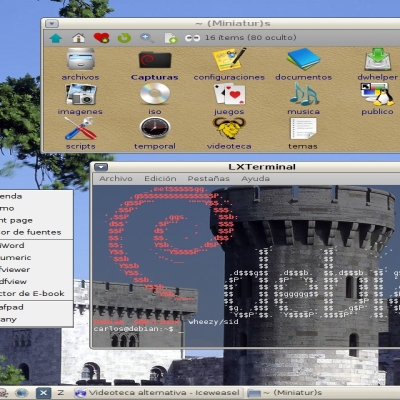
Task: Switch to ~ (Miniatur)s taskbar button
Action: click(322, 393)
